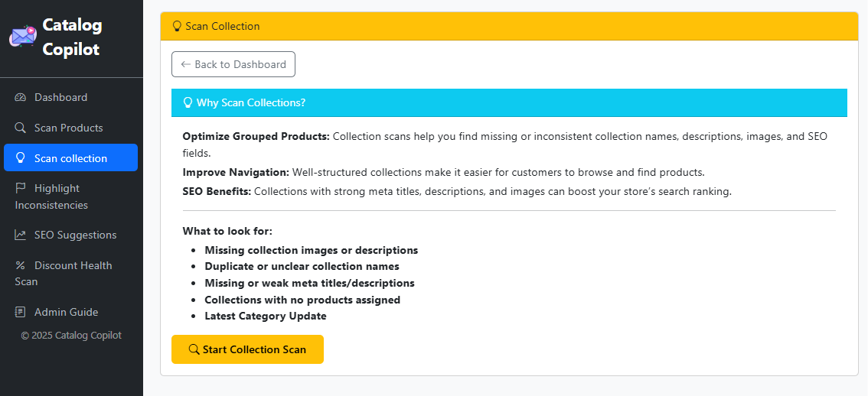Click the Admin Guide document icon
The width and height of the screenshot is (868, 396).
tap(21, 312)
